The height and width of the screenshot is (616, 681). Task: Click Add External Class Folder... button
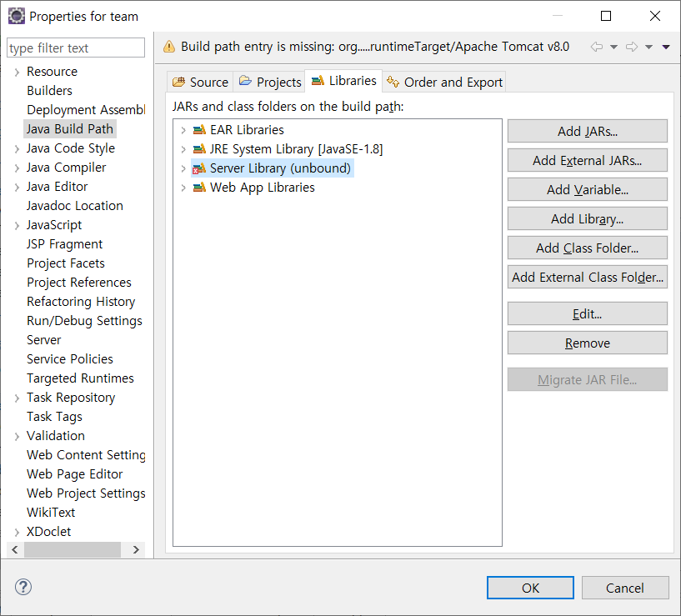587,277
